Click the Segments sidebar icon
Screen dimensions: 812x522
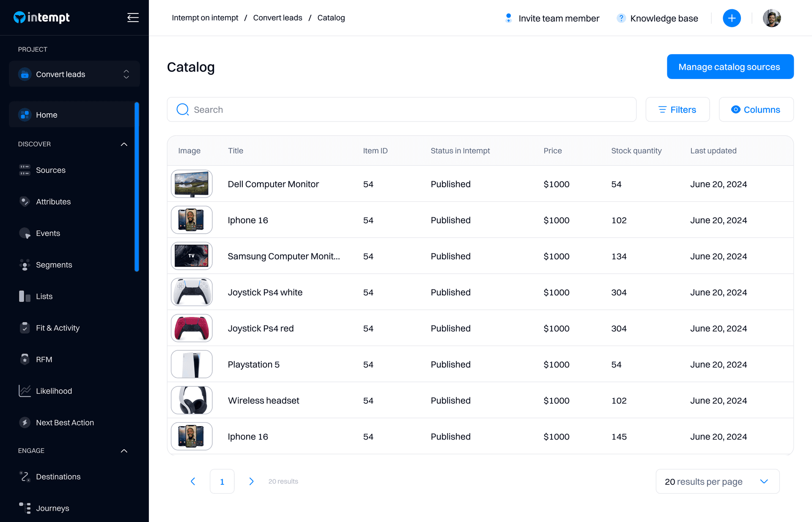[x=25, y=265]
